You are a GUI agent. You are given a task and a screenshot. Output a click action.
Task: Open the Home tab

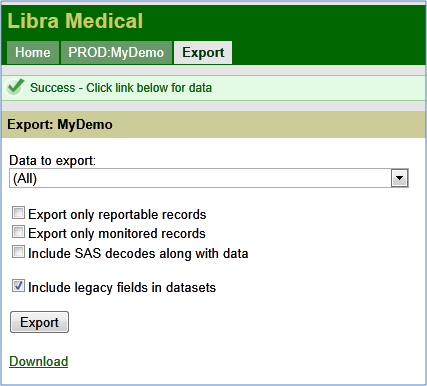pyautogui.click(x=33, y=52)
